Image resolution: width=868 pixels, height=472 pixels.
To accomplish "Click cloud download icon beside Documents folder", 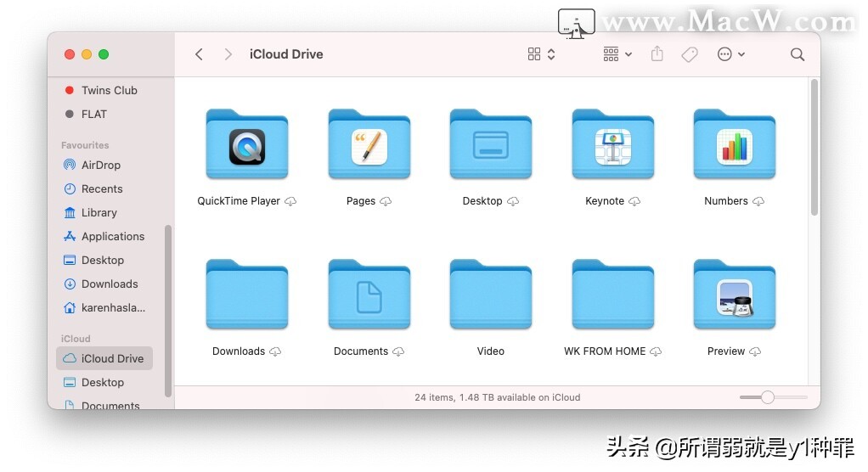I will coord(398,351).
